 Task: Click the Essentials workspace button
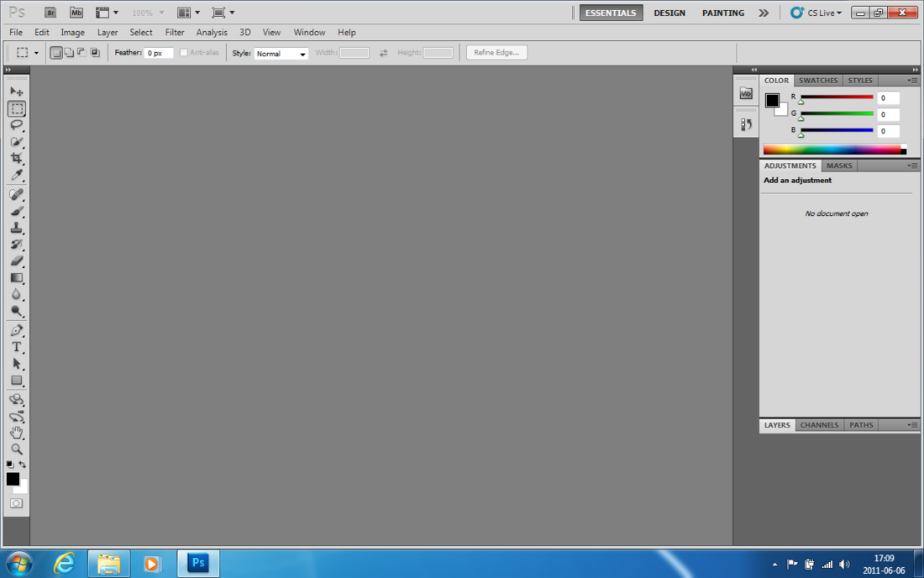pos(611,13)
